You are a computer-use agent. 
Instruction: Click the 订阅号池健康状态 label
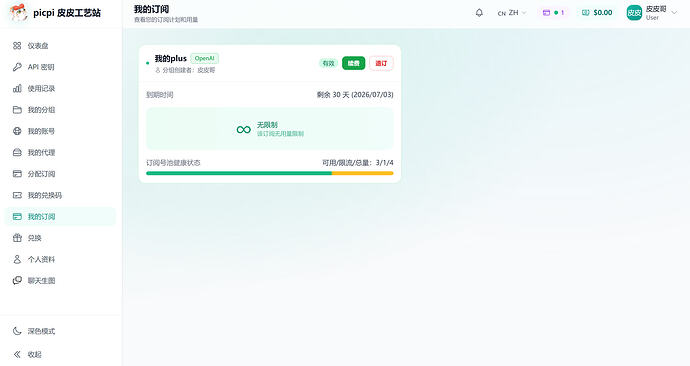[173, 163]
